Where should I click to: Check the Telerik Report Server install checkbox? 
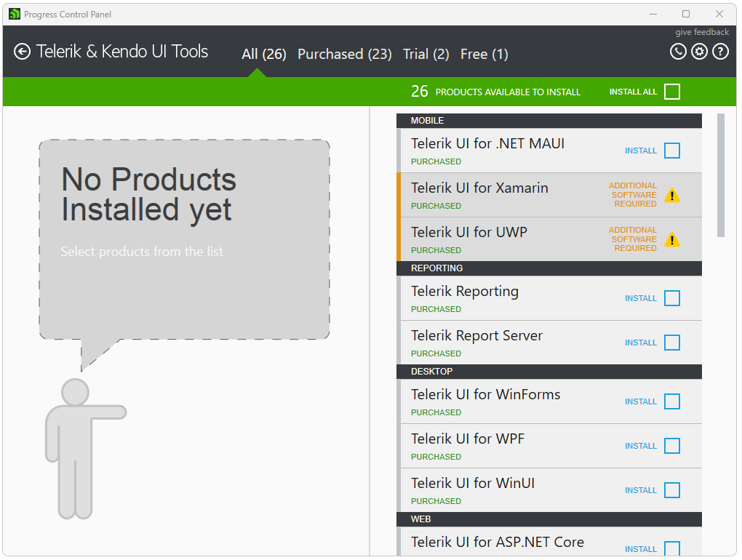671,343
